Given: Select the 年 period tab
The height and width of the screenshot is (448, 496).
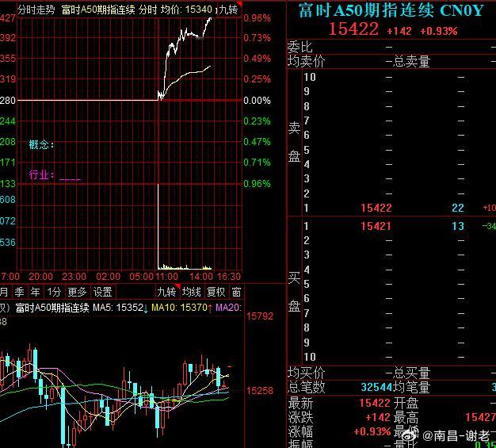Looking at the screenshot, I should tap(35, 292).
